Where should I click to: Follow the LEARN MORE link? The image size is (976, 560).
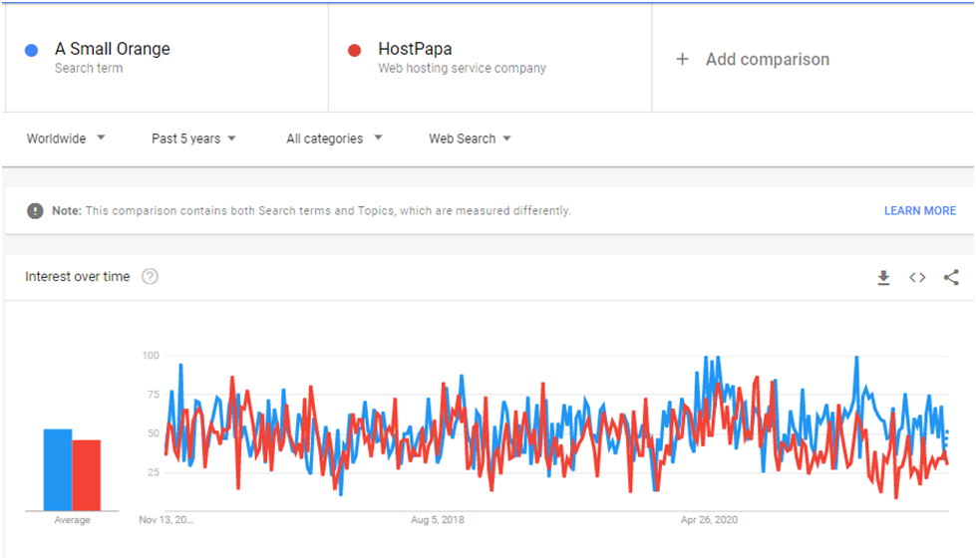[x=920, y=211]
